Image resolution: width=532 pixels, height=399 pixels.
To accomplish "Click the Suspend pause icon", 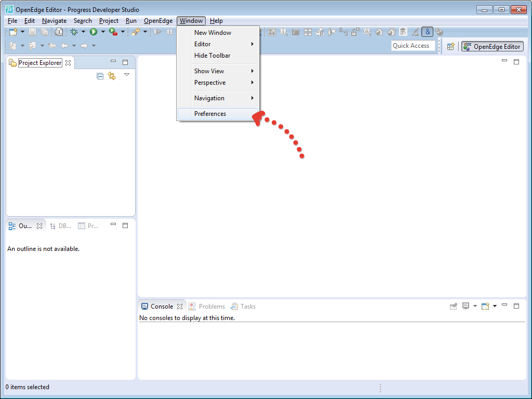I will pos(170,32).
